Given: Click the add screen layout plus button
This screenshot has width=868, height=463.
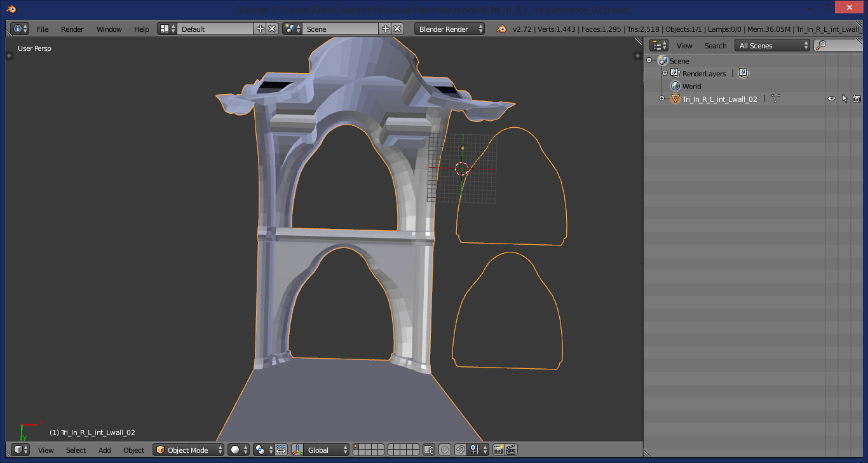Looking at the screenshot, I should (260, 29).
